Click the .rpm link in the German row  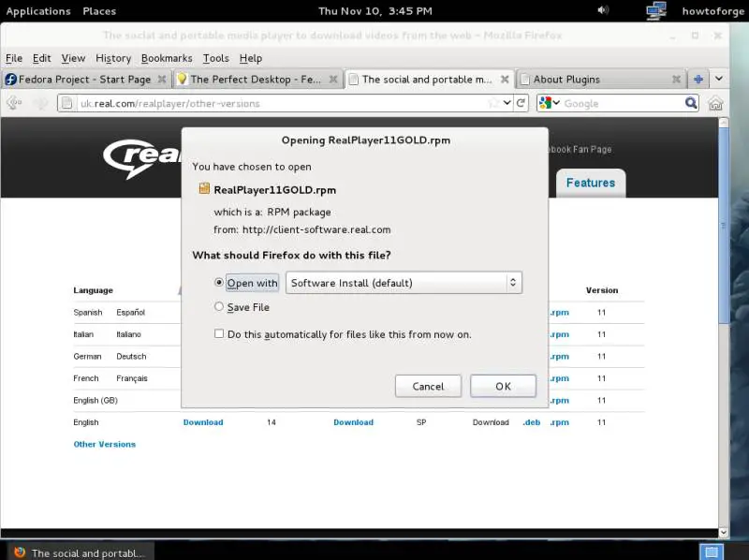tap(559, 357)
